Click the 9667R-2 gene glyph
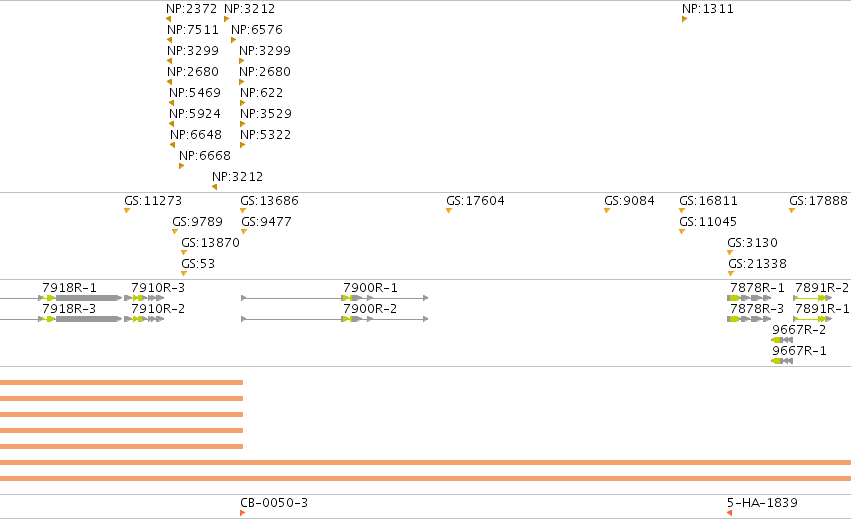This screenshot has width=851, height=519. 782,340
